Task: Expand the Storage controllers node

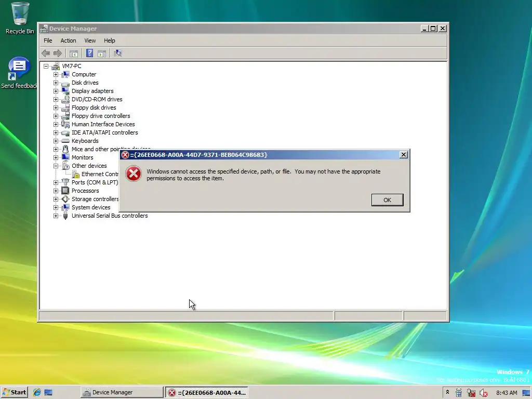Action: click(x=56, y=199)
